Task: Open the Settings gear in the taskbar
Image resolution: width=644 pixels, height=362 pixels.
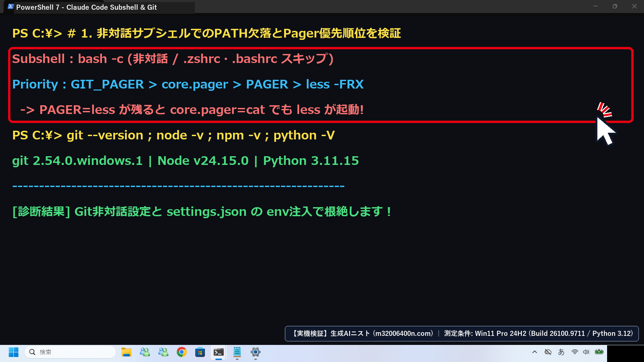Action: [x=256, y=352]
